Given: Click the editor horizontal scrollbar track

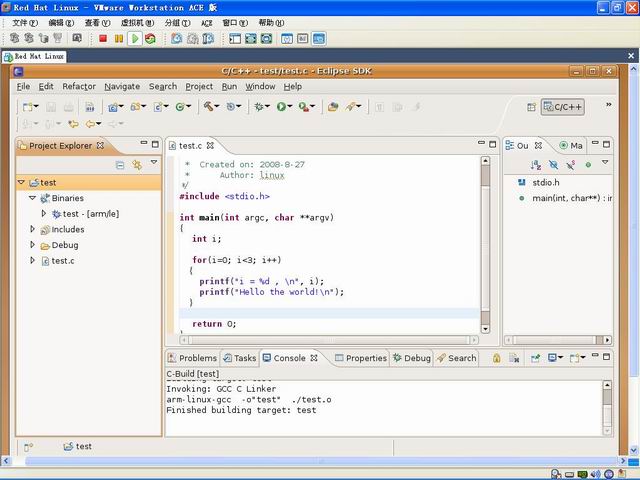Looking at the screenshot, I should point(328,340).
